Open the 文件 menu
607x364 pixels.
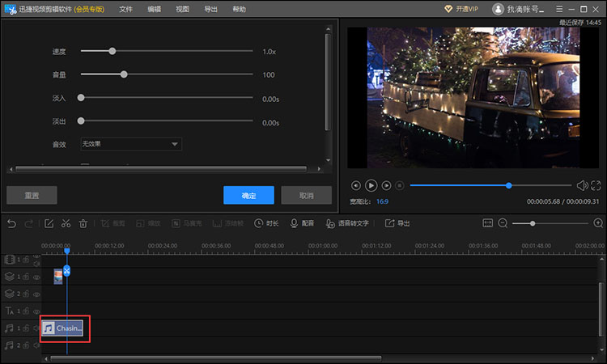pyautogui.click(x=125, y=9)
